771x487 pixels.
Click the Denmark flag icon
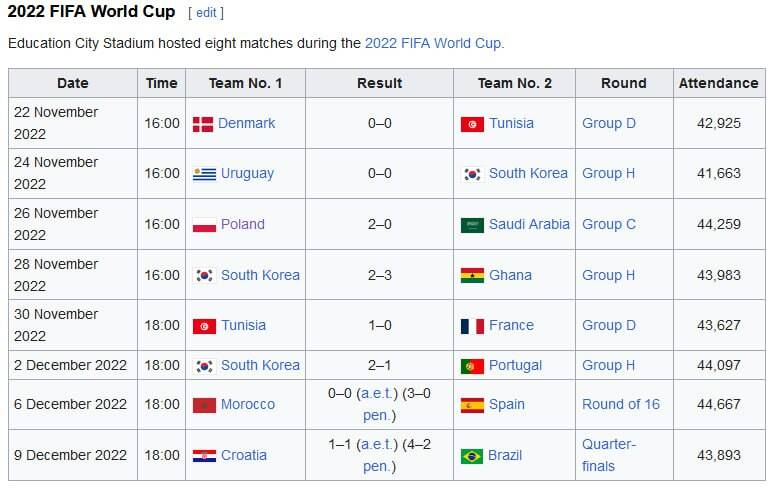(203, 124)
